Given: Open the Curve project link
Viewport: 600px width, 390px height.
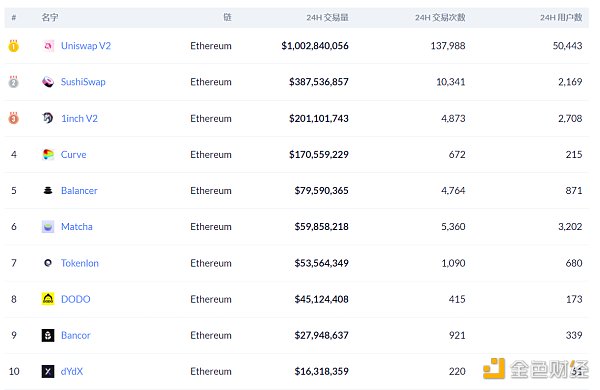Looking at the screenshot, I should 73,155.
